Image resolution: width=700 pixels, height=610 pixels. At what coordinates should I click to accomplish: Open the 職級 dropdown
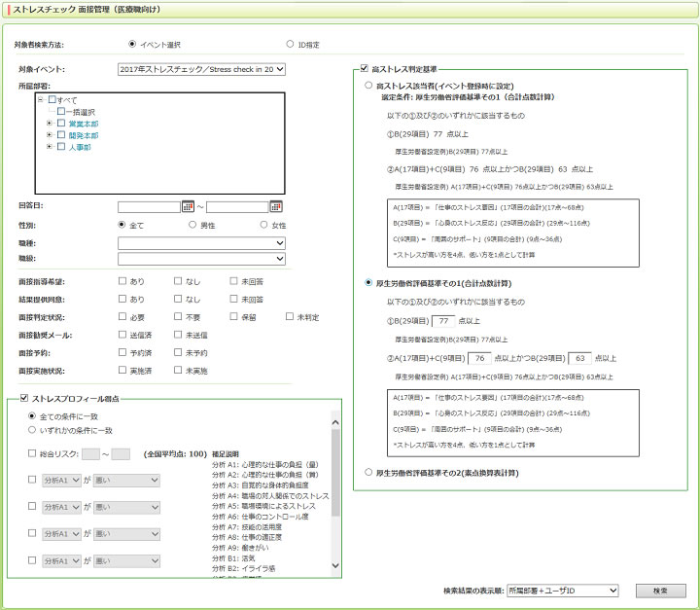pos(201,258)
